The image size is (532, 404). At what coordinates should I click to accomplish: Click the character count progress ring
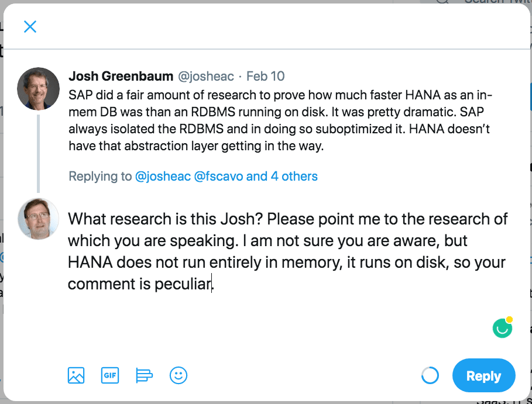click(x=430, y=375)
